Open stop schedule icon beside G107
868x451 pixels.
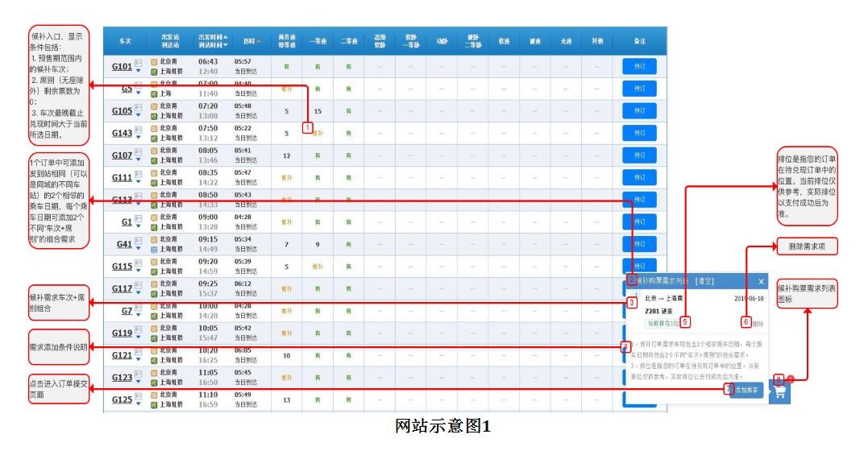[x=139, y=151]
